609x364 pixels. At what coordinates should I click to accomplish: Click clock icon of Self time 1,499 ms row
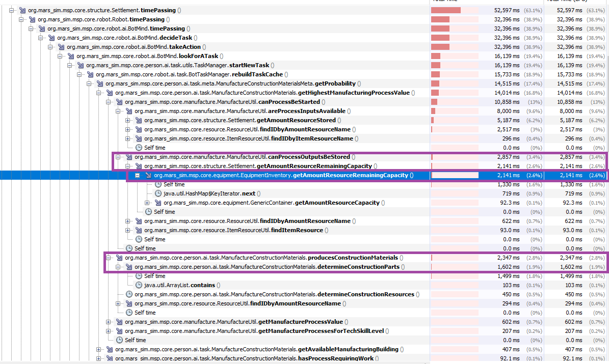pos(139,276)
